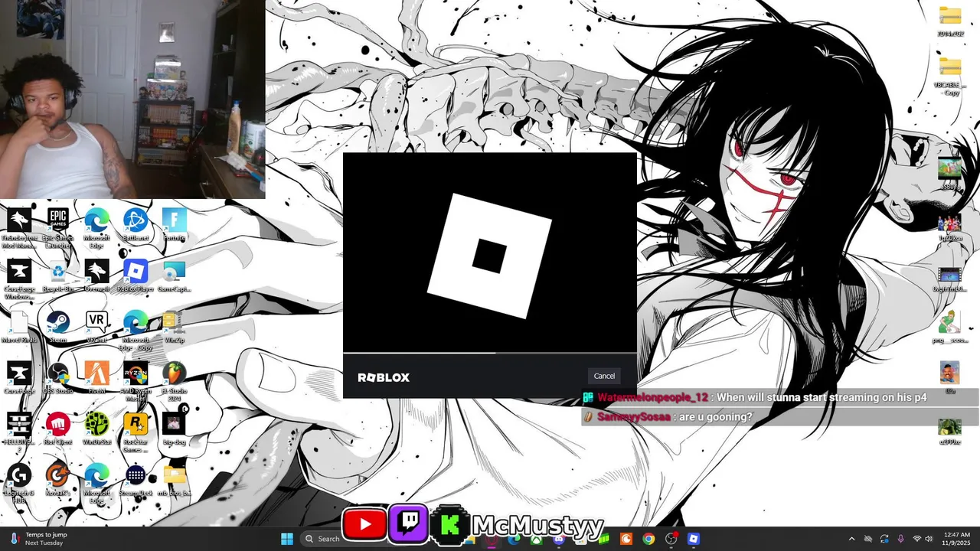The height and width of the screenshot is (551, 980).
Task: Cancel the Roblox launch dialog
Action: coord(604,376)
